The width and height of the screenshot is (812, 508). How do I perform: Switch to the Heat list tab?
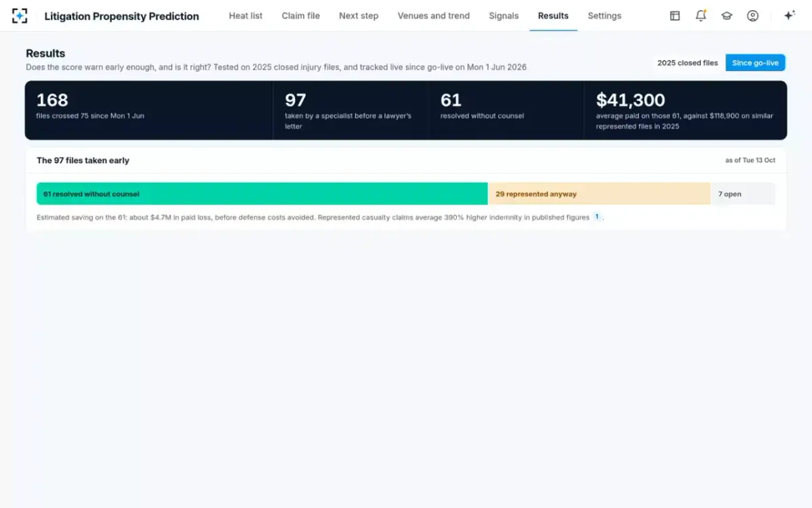tap(246, 16)
